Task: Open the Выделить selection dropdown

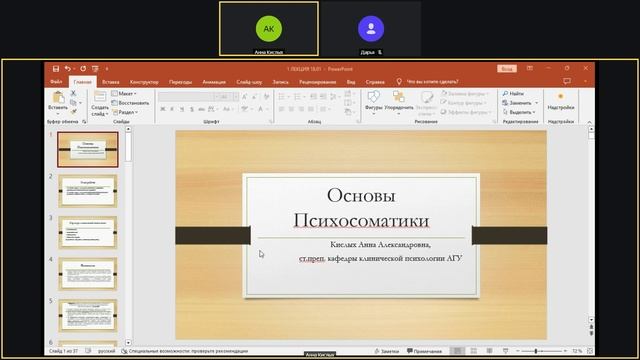Action: coord(519,112)
